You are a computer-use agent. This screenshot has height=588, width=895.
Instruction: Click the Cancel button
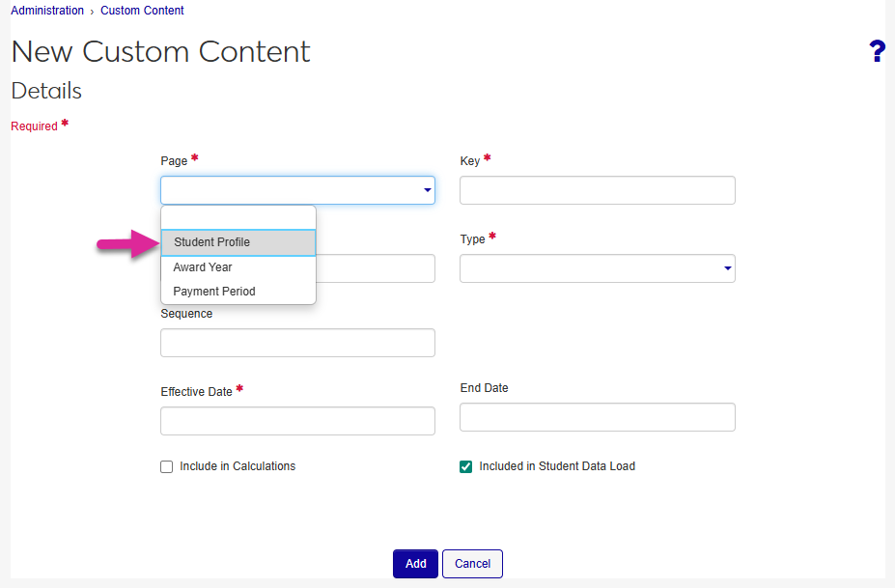point(472,564)
